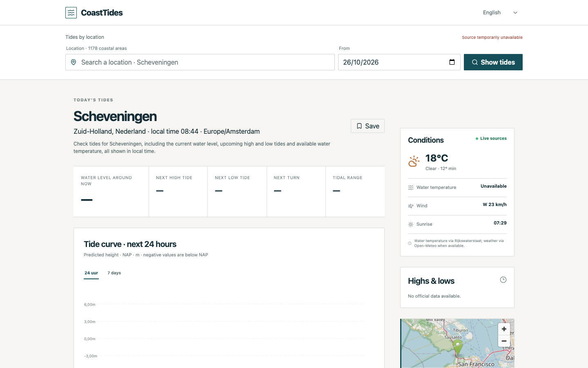Click the Show tides button

(x=493, y=62)
